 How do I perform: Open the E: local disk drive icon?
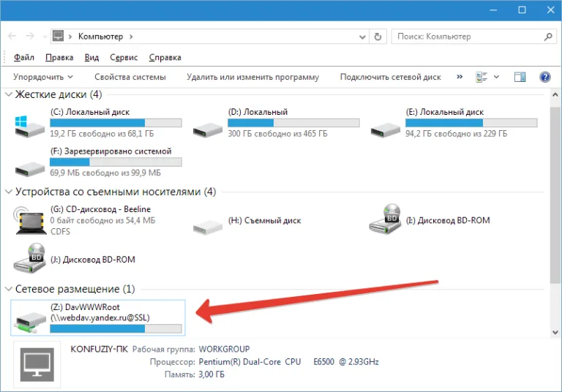click(x=386, y=129)
